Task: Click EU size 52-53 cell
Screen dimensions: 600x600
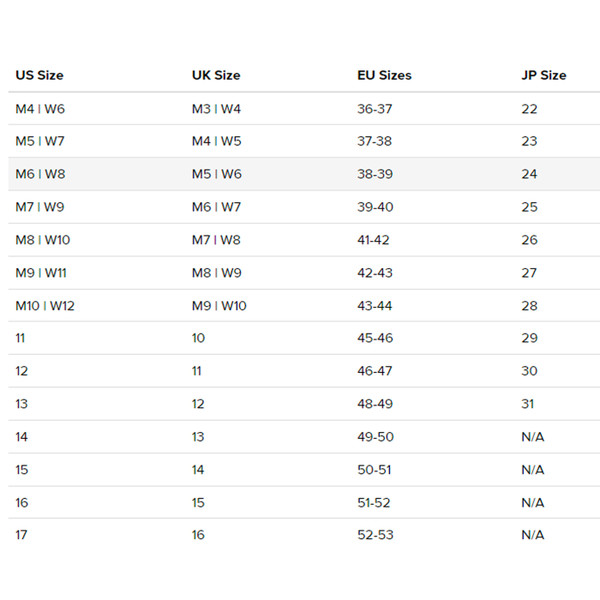Action: pos(375,535)
